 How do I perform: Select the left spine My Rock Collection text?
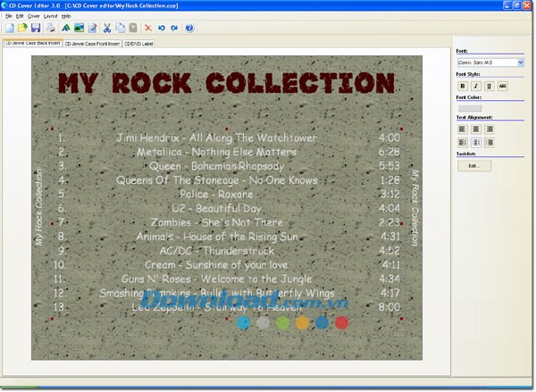tap(39, 207)
